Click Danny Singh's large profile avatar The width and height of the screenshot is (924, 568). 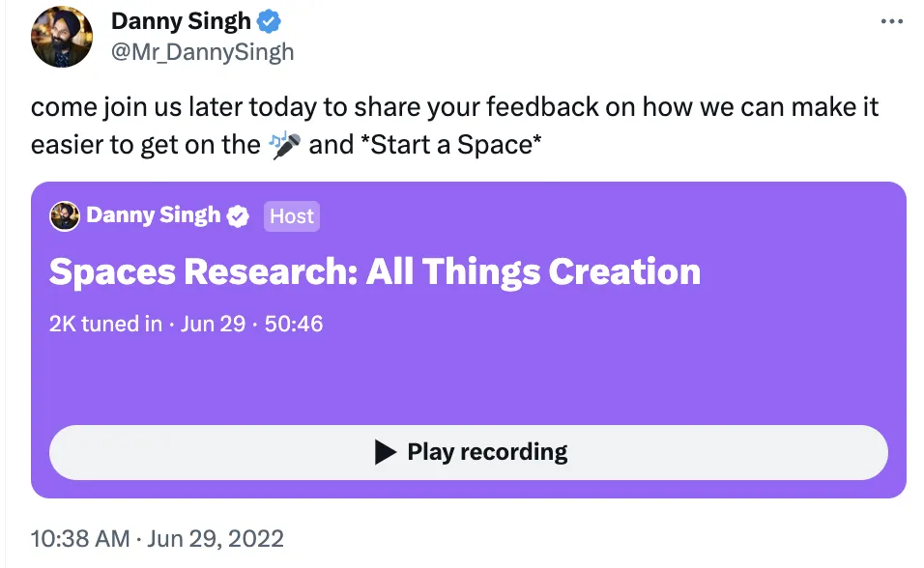click(63, 37)
